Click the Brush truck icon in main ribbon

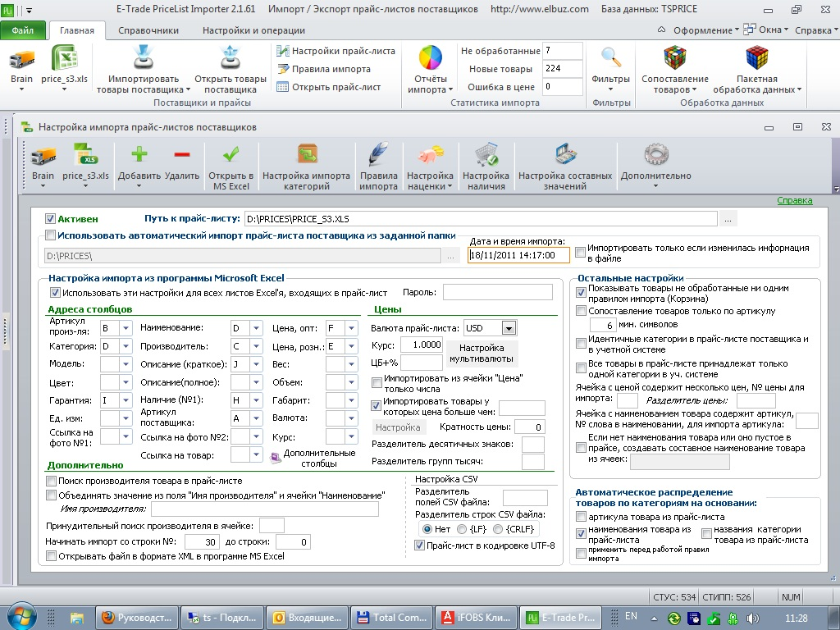click(21, 59)
